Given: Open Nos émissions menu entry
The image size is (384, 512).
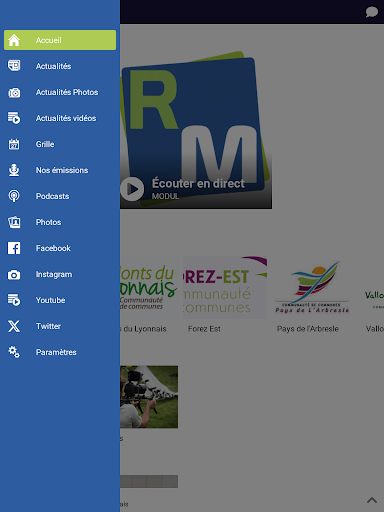Looking at the screenshot, I should (x=60, y=170).
